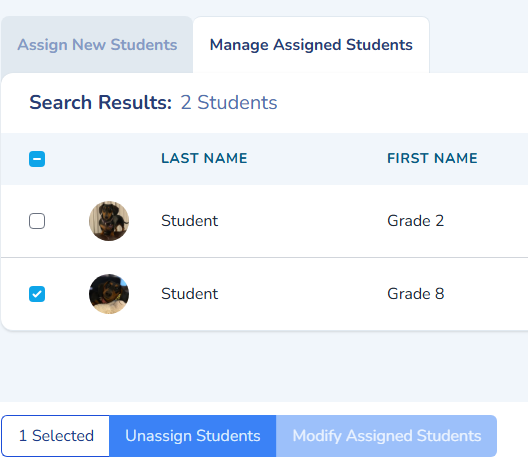Viewport: 528px width, 465px height.
Task: Click the Grade 8 student's dog avatar
Action: tap(109, 294)
